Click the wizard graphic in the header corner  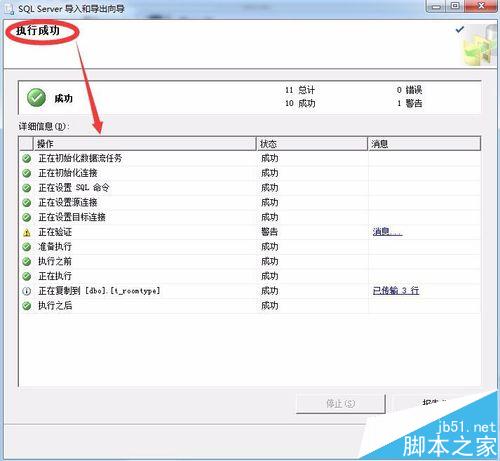click(x=479, y=45)
